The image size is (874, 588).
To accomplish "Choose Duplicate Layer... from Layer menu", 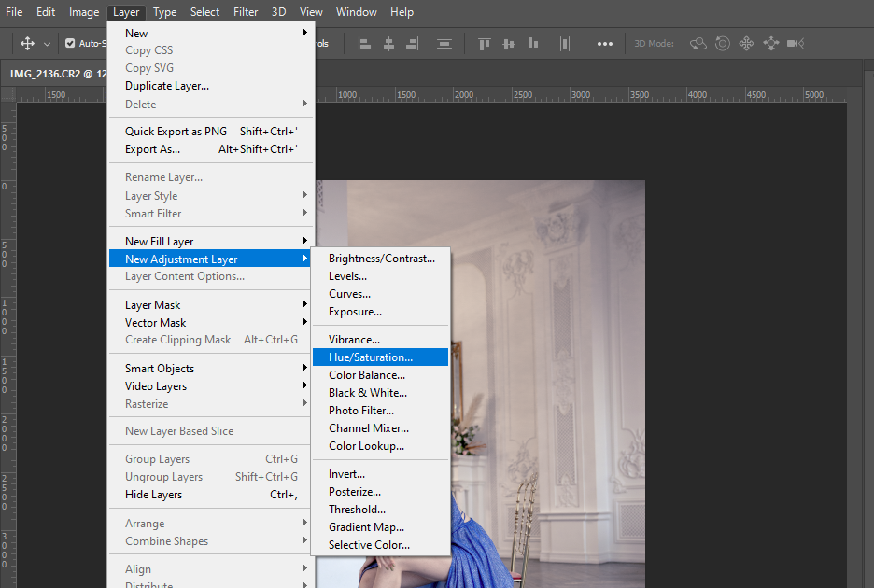I will pos(209,86).
